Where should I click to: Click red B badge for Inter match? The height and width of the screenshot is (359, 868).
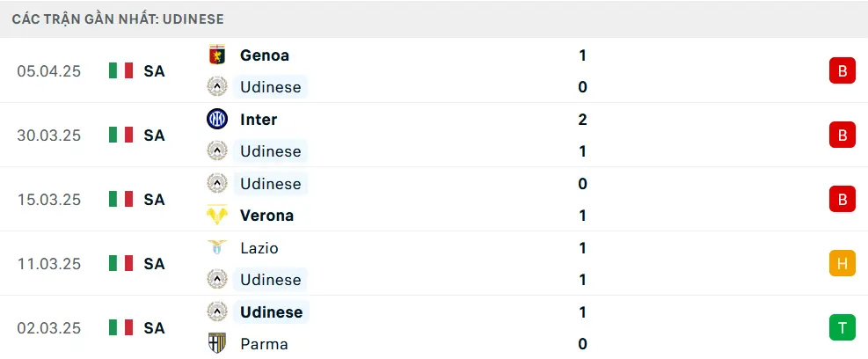(x=842, y=136)
